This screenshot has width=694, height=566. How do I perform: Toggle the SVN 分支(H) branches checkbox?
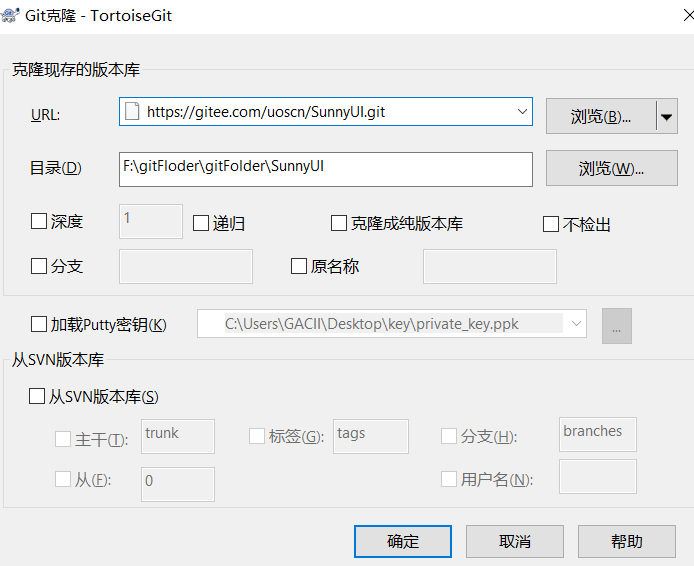(449, 436)
